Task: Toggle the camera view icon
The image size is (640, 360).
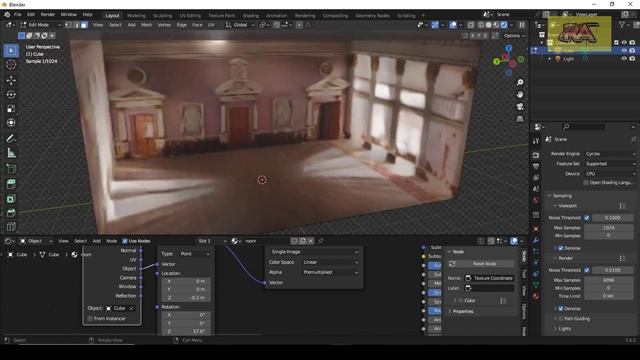Action: click(520, 107)
